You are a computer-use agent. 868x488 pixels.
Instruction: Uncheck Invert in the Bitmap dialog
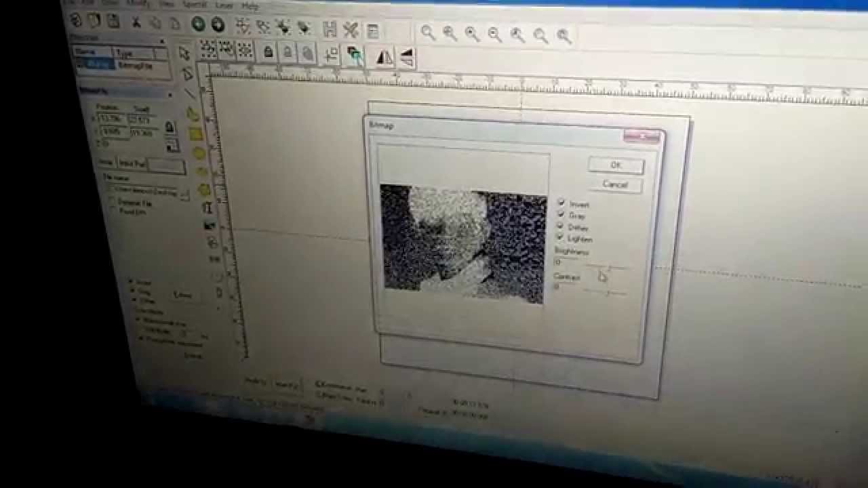click(561, 203)
